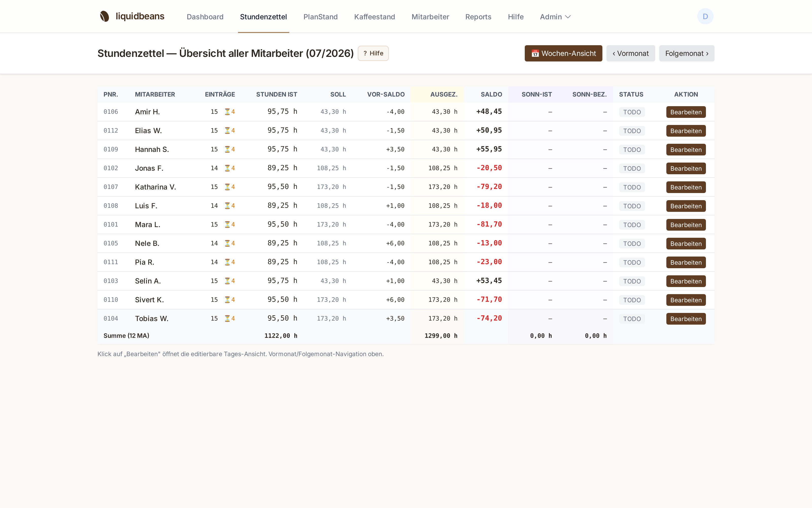The height and width of the screenshot is (508, 812).
Task: Click the '? Hilfe' button beside the title
Action: pyautogui.click(x=373, y=53)
